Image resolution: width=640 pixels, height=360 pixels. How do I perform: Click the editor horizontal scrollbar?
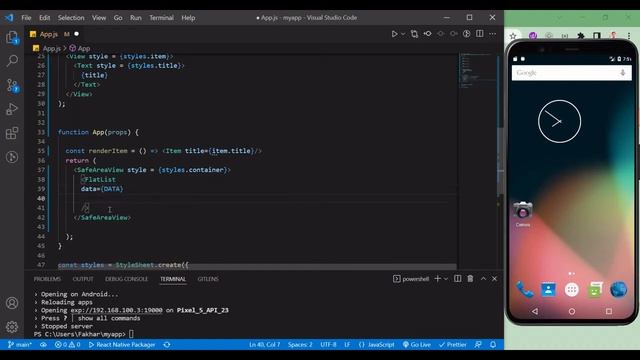pyautogui.click(x=257, y=267)
